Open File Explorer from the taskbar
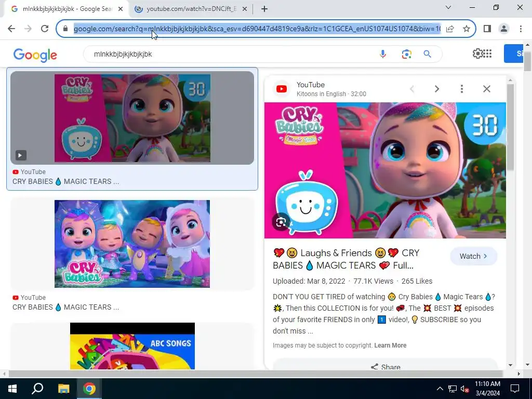 pos(63,389)
